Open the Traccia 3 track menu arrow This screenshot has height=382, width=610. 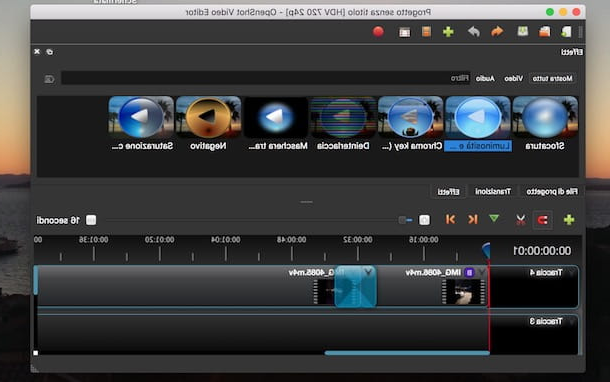click(571, 322)
